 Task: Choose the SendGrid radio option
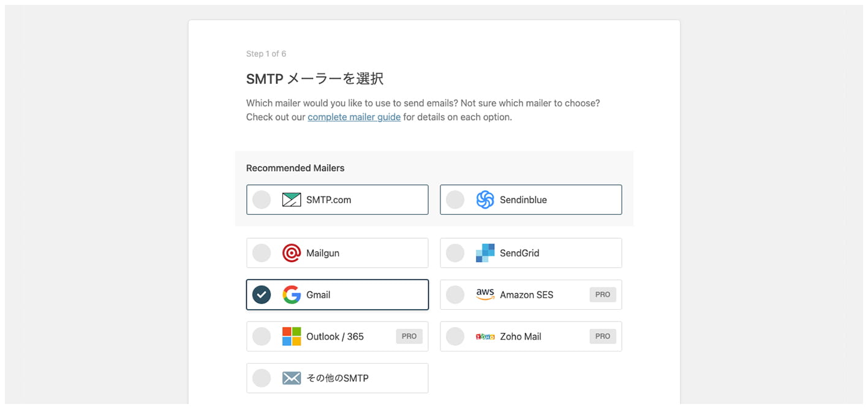[455, 253]
